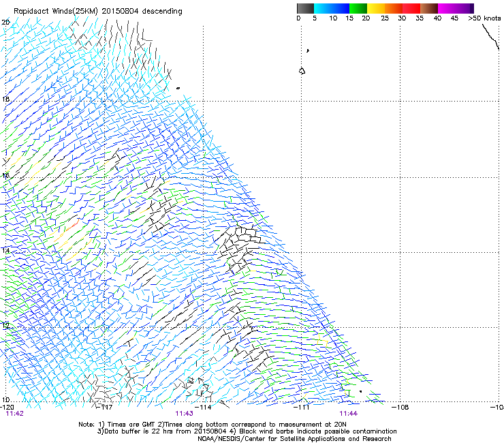This screenshot has height=443, width=504.
Task: Click the latitude label 10
Action: [5, 400]
